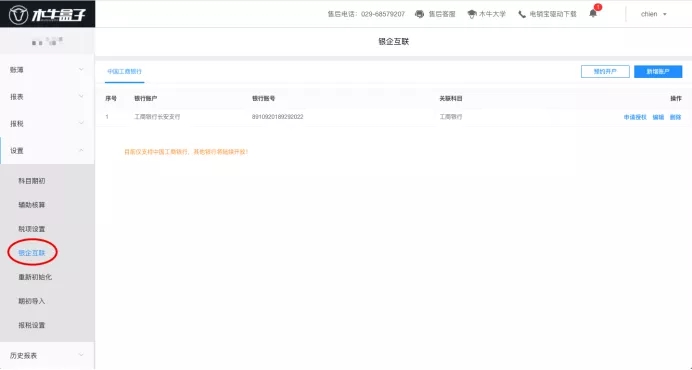Click 删除 on the bank account row
Viewport: 692px width, 370px height.
tap(675, 117)
